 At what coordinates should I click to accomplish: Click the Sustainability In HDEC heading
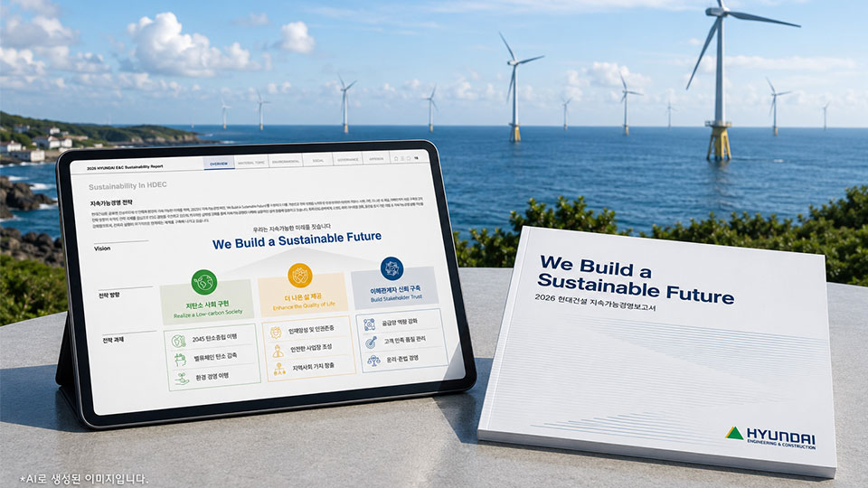click(x=127, y=186)
